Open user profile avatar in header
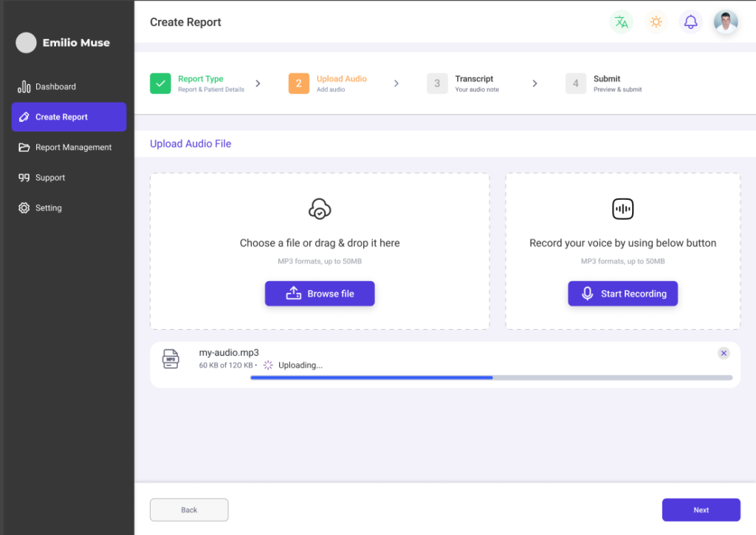The image size is (756, 535). (725, 22)
